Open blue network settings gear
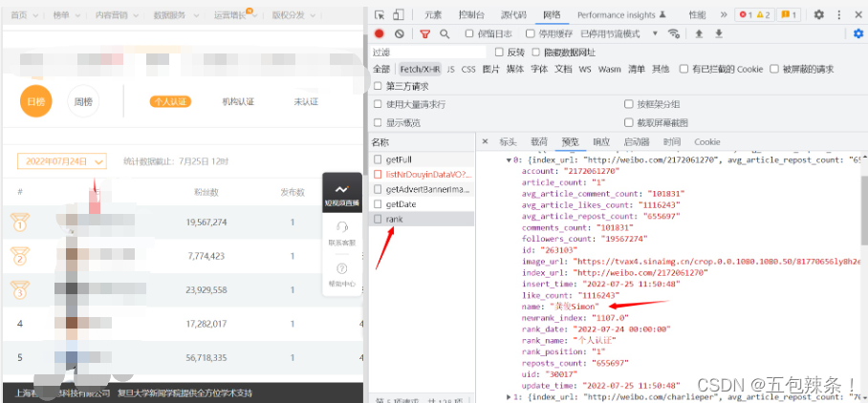868x403 pixels. coord(858,33)
